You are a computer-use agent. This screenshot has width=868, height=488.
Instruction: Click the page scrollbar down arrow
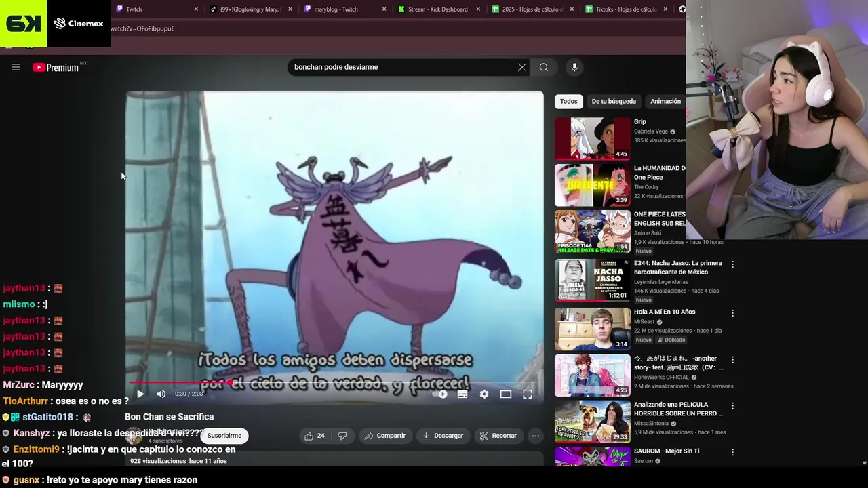pyautogui.click(x=864, y=463)
